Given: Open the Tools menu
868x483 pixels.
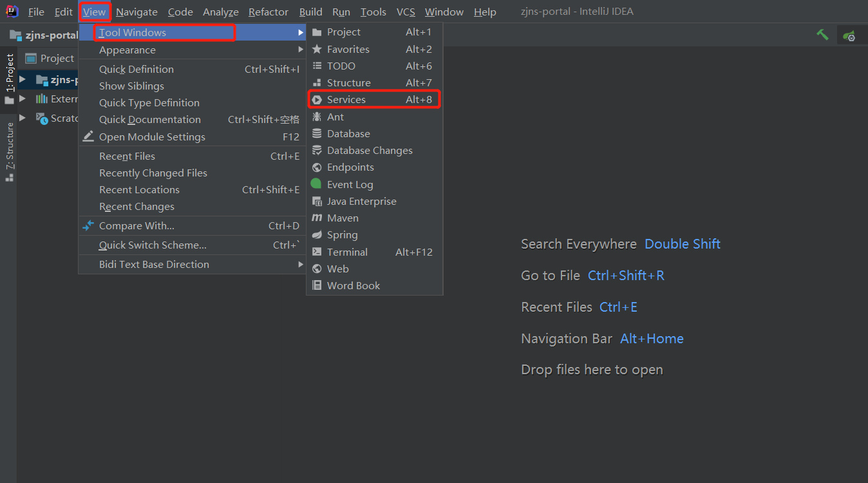Looking at the screenshot, I should 373,12.
